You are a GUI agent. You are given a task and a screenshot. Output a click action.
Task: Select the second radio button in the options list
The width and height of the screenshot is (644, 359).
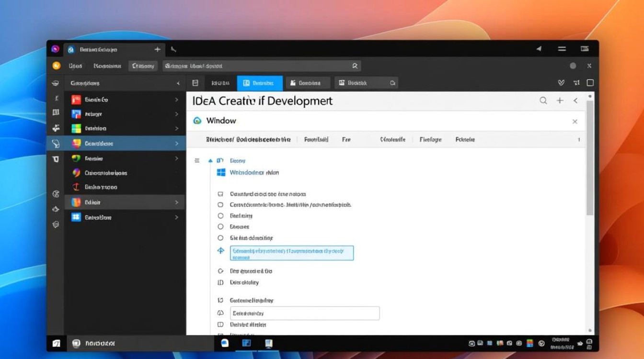tap(220, 227)
